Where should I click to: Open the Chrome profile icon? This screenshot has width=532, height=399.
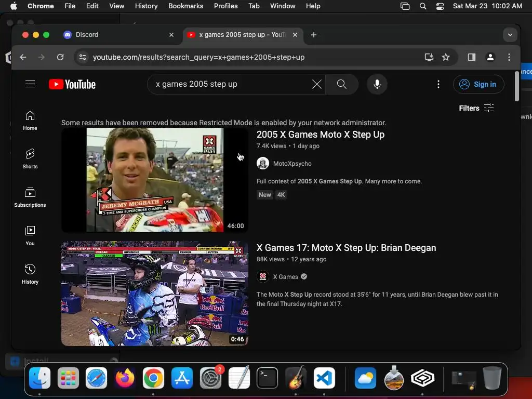coord(490,57)
